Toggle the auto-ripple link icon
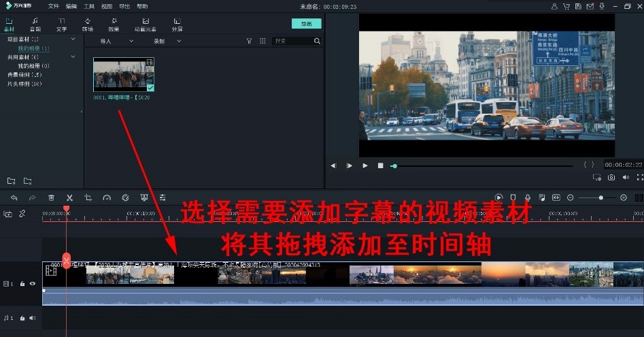This screenshot has height=337, width=644. pyautogui.click(x=22, y=213)
